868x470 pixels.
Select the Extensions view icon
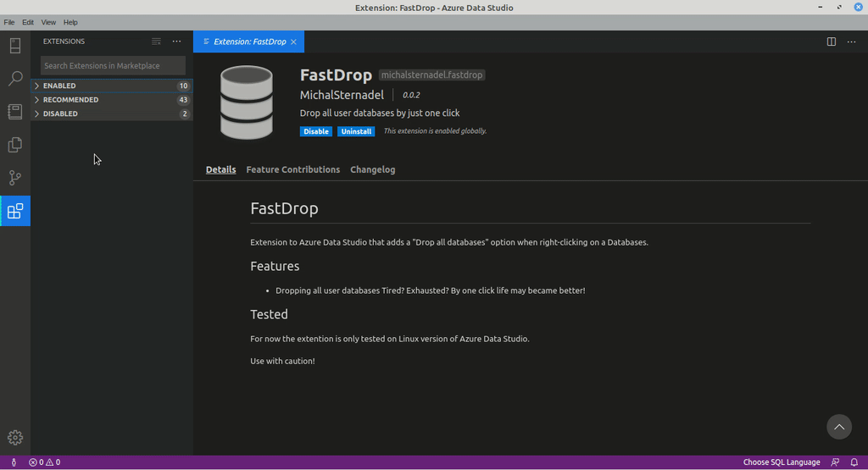point(15,211)
